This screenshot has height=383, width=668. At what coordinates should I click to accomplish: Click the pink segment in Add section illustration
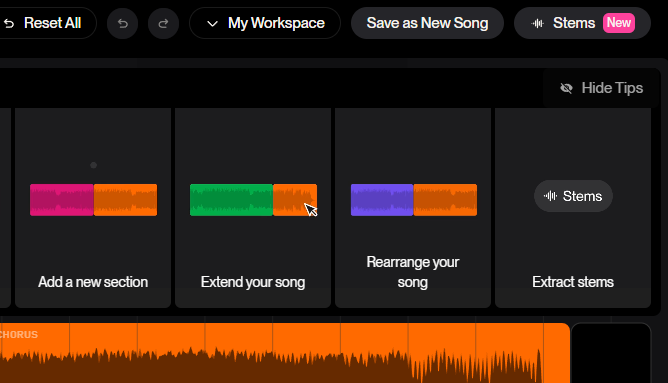[62, 200]
